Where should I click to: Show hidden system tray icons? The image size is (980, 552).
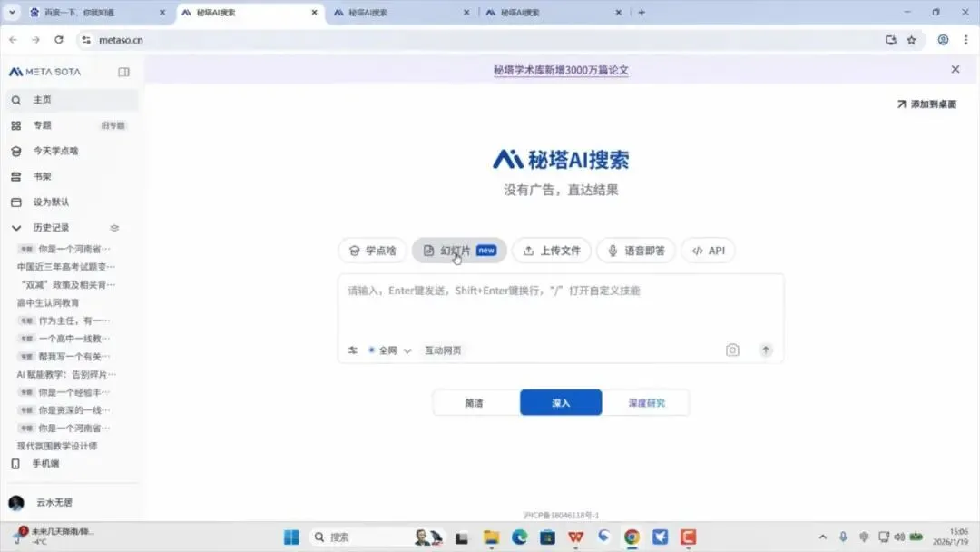(x=822, y=537)
